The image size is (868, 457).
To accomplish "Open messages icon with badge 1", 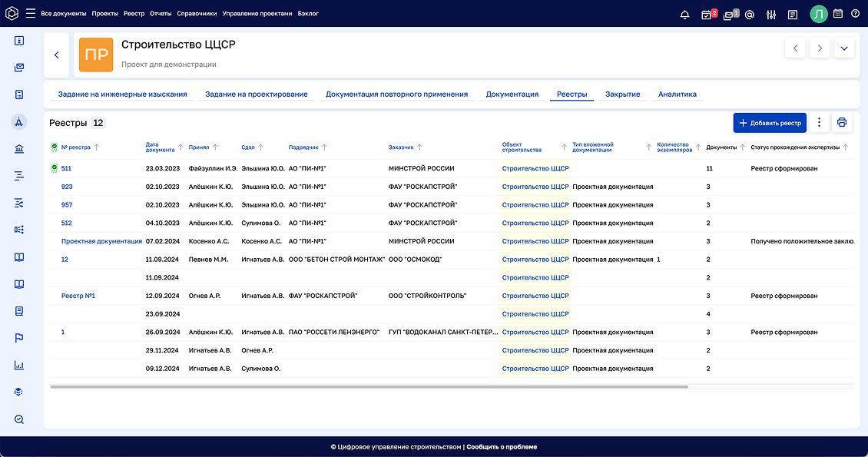I will [x=729, y=14].
